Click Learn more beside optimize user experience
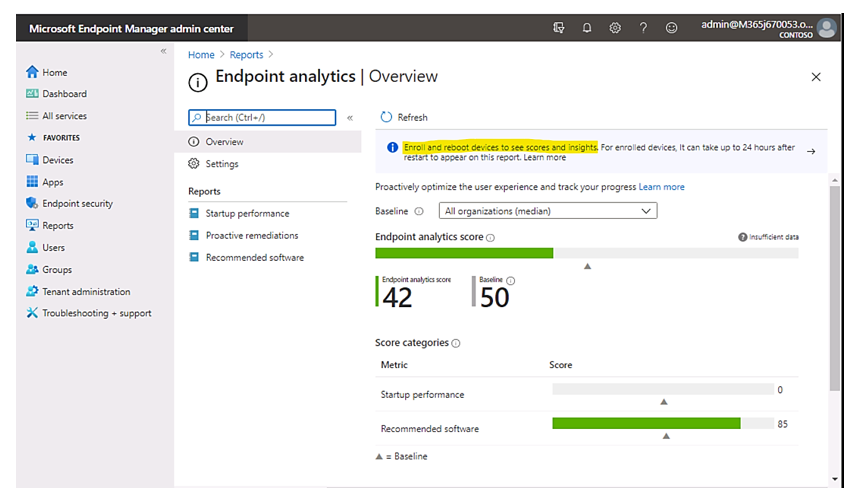The image size is (859, 499). (x=661, y=187)
